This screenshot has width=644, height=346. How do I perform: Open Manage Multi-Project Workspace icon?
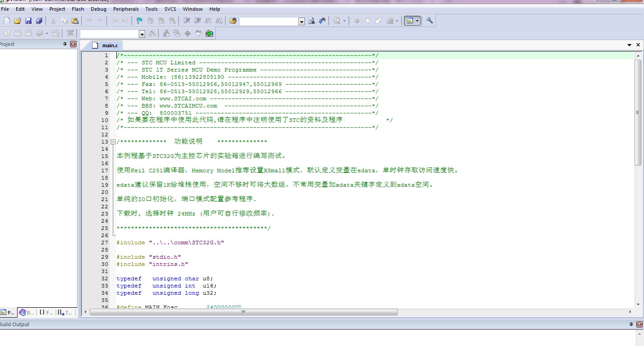tap(177, 33)
